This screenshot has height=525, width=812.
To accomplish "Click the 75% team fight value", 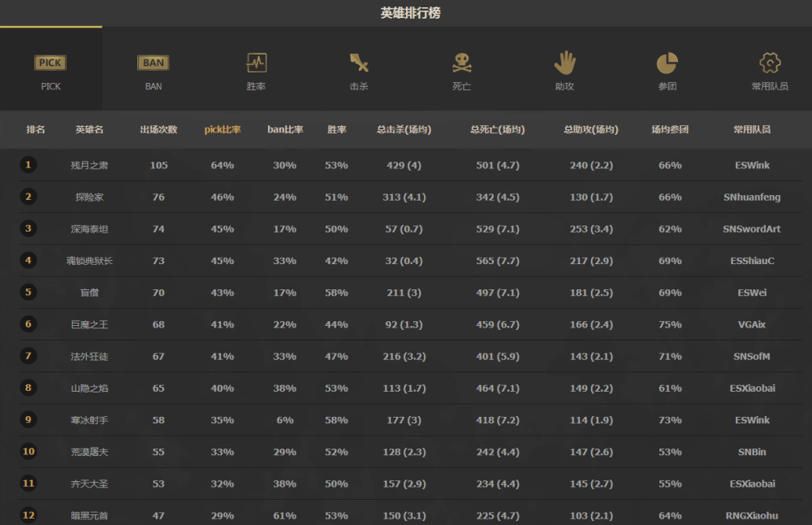I will 670,324.
